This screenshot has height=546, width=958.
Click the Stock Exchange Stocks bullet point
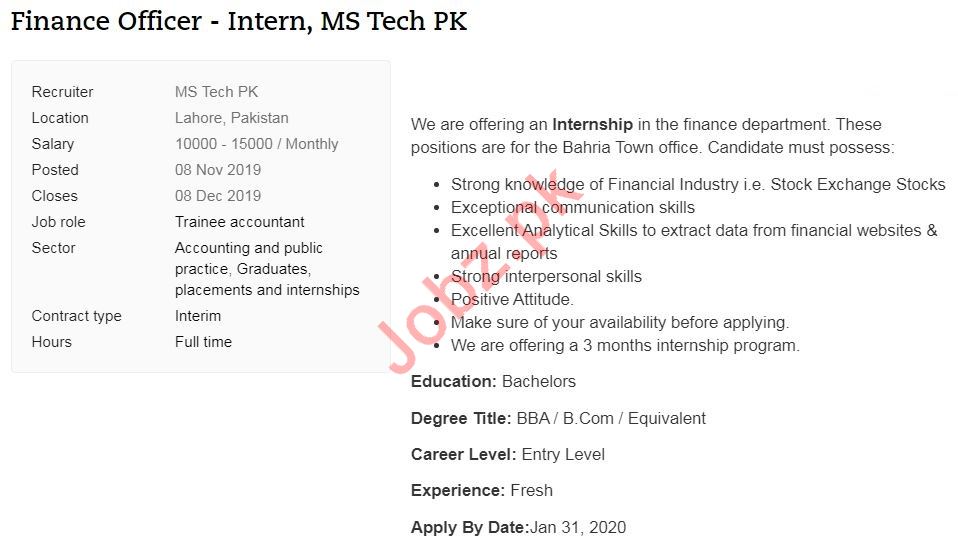(x=697, y=184)
